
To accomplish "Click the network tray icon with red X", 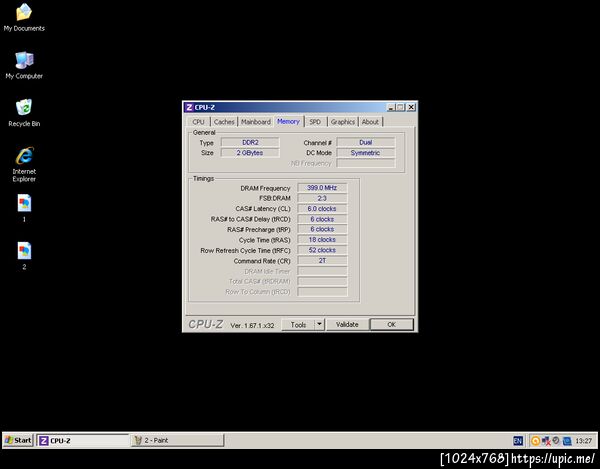I will point(546,441).
